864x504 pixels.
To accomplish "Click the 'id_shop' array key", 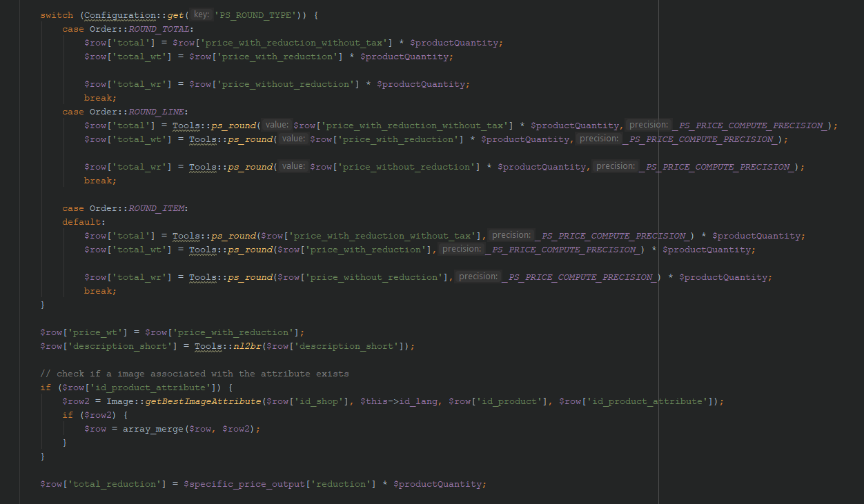I will pyautogui.click(x=320, y=401).
